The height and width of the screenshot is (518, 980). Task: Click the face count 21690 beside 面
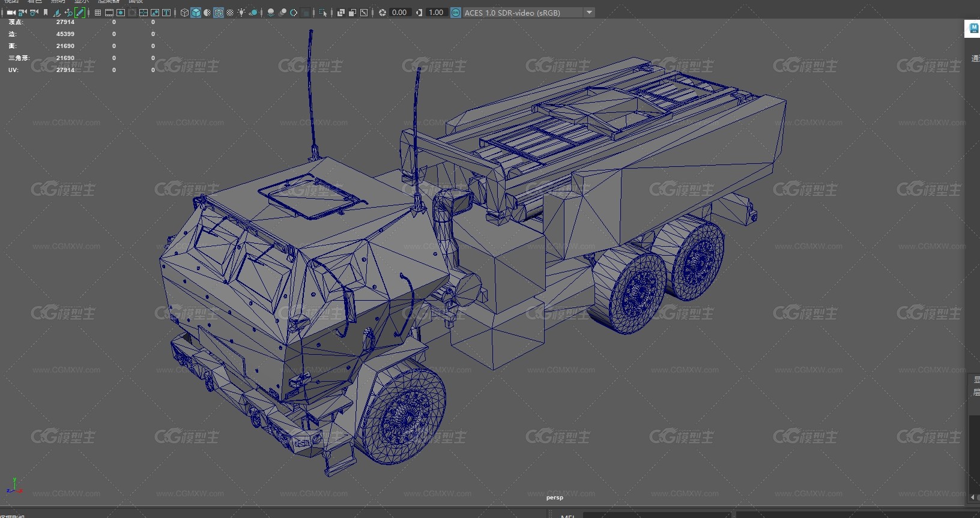click(65, 46)
